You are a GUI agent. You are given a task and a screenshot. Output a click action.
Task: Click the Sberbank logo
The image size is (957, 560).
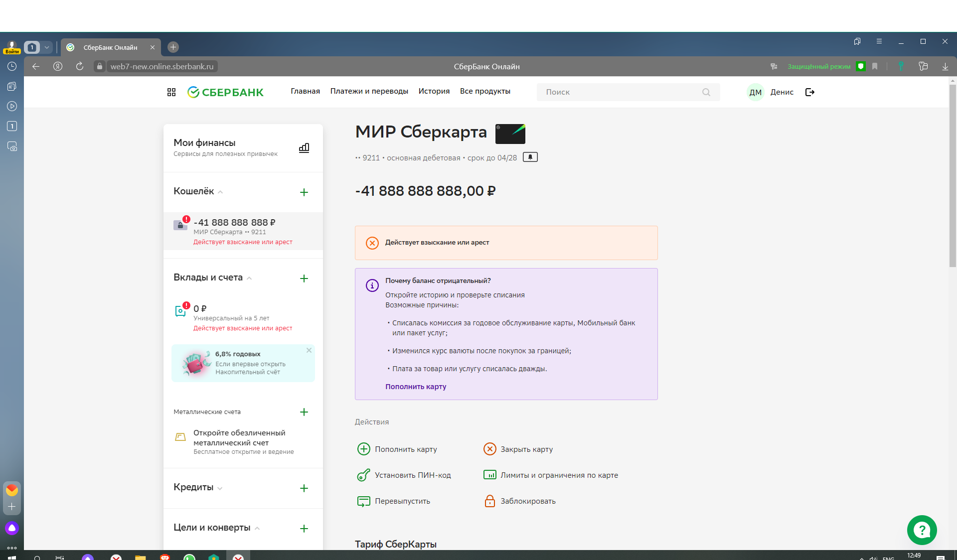[225, 92]
